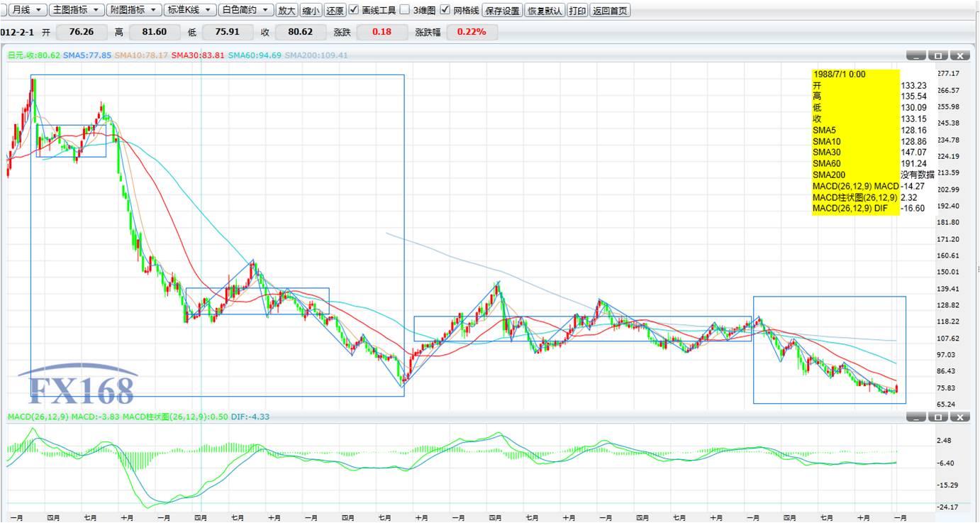Minimize the MACD indicator panel
Screen dimensions: 980x523
point(917,417)
